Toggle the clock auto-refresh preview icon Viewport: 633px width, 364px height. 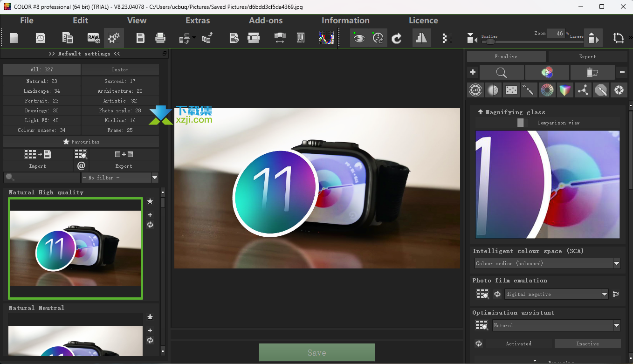click(x=378, y=38)
